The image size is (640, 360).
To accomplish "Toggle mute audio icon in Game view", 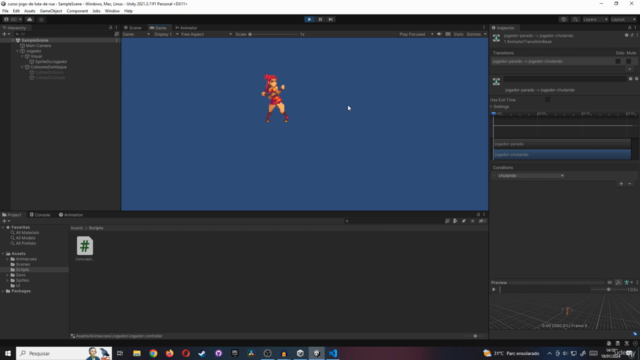I will [x=439, y=34].
